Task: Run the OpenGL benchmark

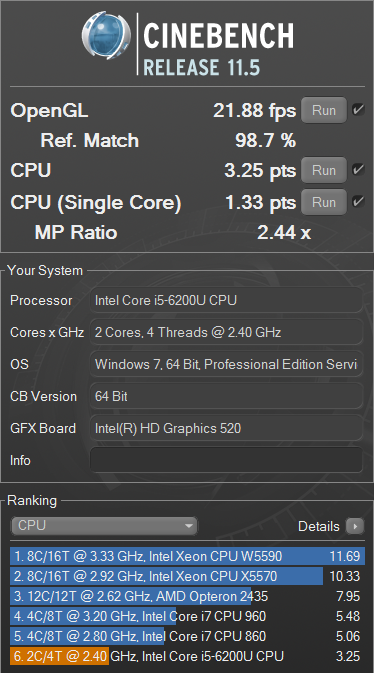Action: (x=324, y=110)
